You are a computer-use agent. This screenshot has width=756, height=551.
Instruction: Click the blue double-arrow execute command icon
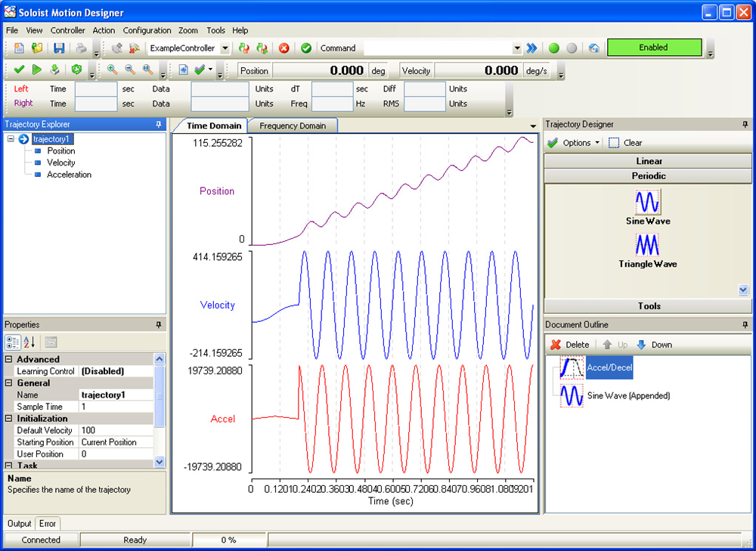[531, 48]
